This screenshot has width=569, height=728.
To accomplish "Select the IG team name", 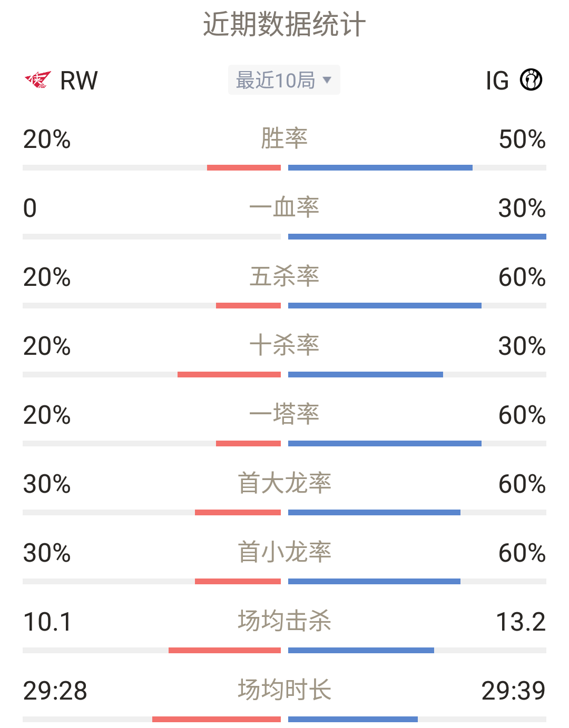I will pyautogui.click(x=497, y=81).
